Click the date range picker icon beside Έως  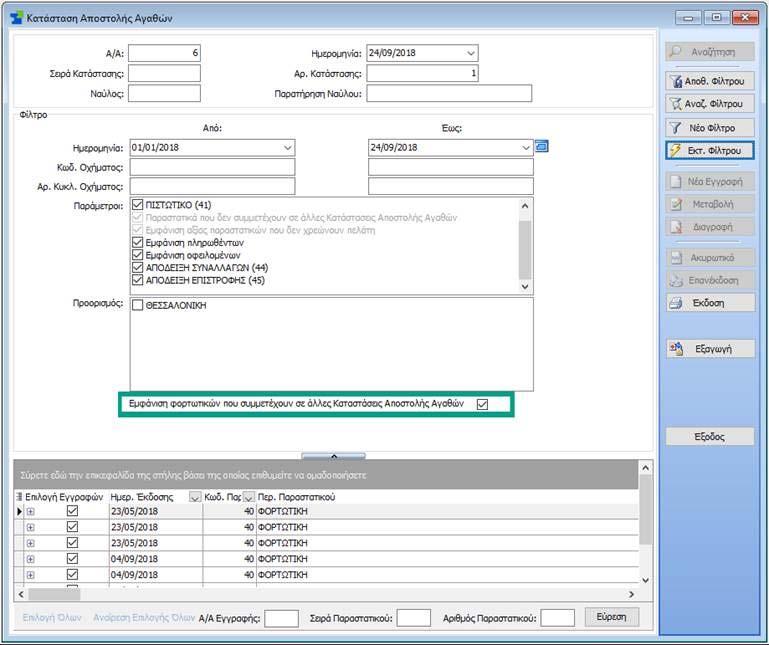[x=541, y=146]
